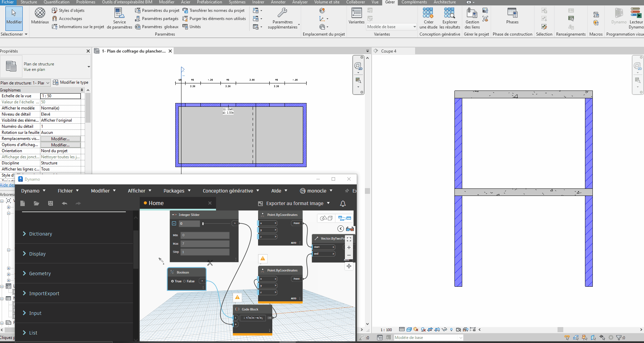Screen dimensions: 644x343
Task: Close Plan de coffrage view tab
Action: [170, 51]
